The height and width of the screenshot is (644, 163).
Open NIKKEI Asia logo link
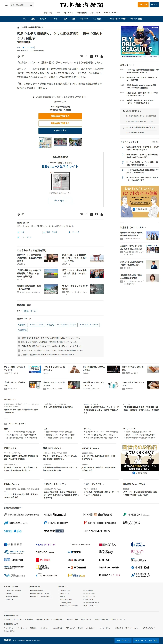pos(13,531)
